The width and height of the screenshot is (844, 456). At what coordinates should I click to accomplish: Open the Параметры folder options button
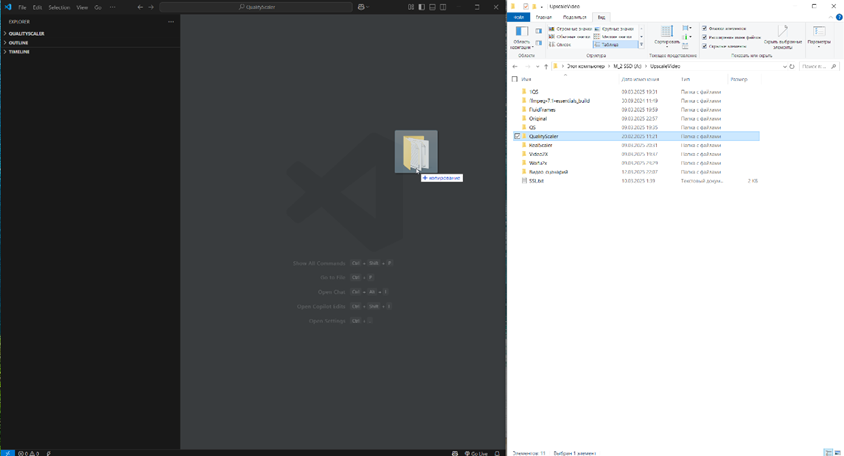point(819,36)
